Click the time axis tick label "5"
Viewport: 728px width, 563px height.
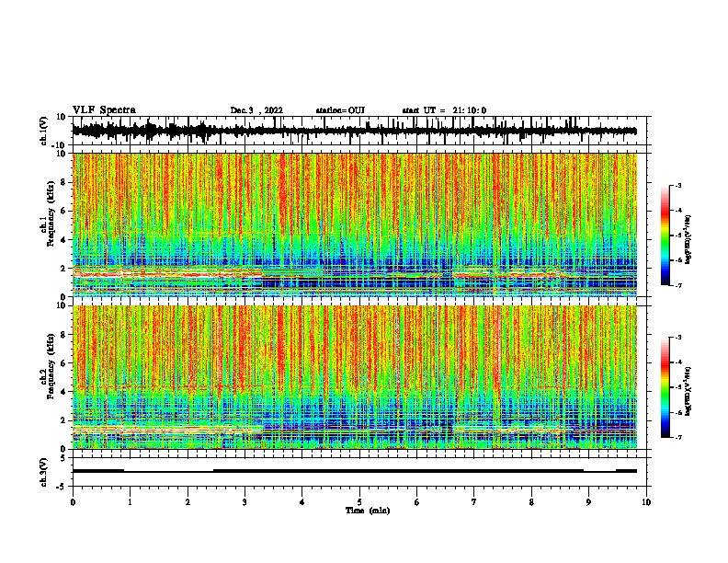pyautogui.click(x=359, y=502)
